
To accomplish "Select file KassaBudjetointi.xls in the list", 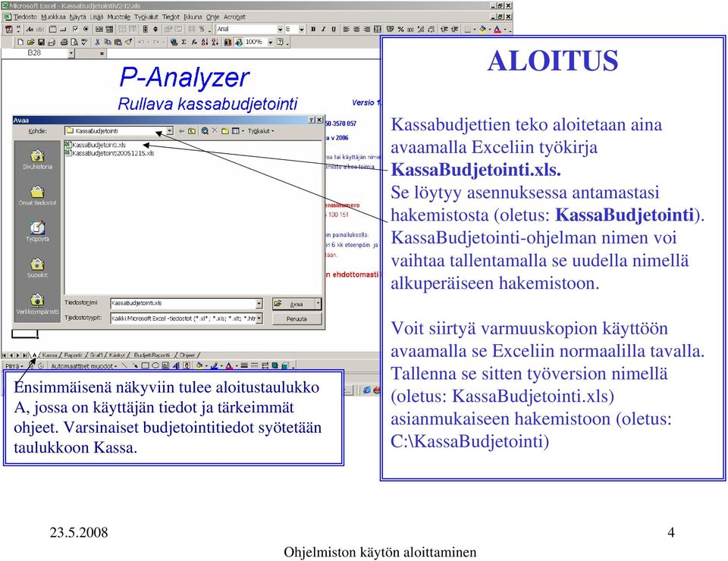I will click(x=96, y=145).
